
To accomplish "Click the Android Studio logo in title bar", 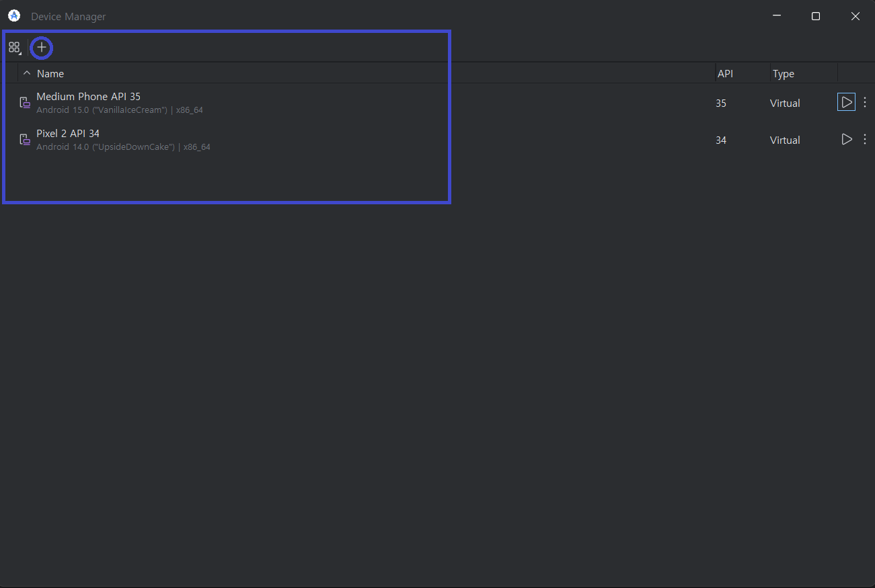I will point(13,16).
